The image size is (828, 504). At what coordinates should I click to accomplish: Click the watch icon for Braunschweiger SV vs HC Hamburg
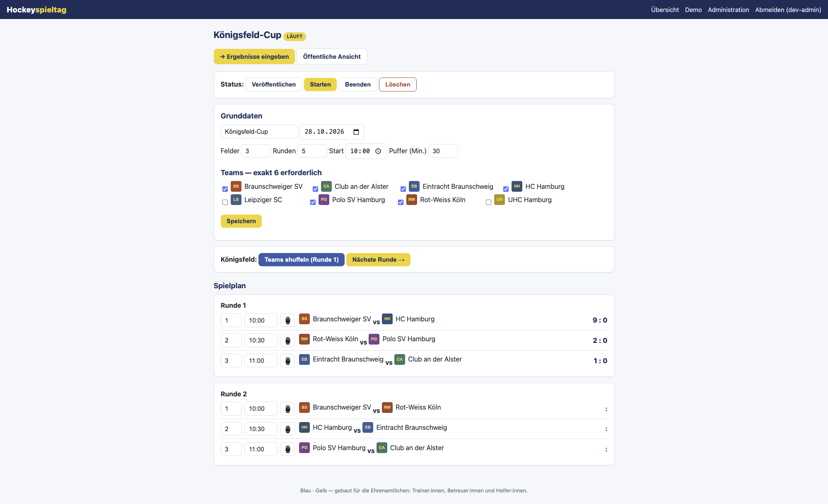click(287, 320)
